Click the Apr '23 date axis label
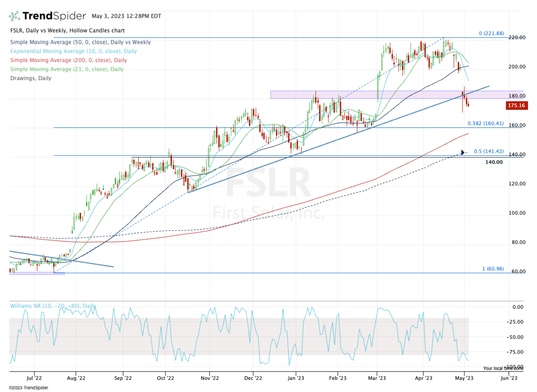 [x=423, y=378]
